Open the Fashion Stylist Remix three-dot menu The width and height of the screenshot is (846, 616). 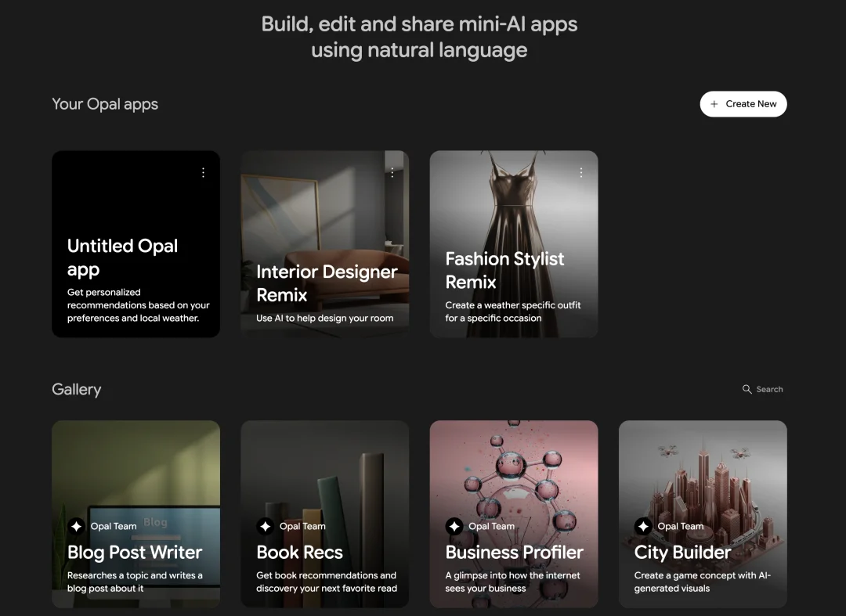[x=581, y=173]
